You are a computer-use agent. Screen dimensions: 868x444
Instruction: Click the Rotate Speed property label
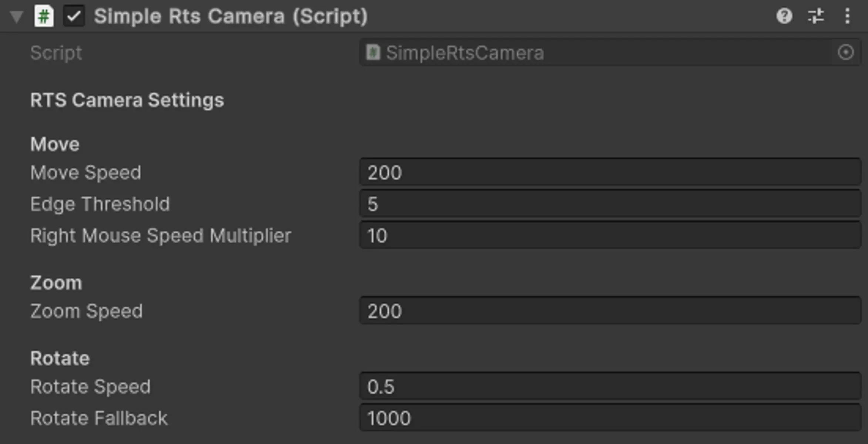(x=91, y=387)
